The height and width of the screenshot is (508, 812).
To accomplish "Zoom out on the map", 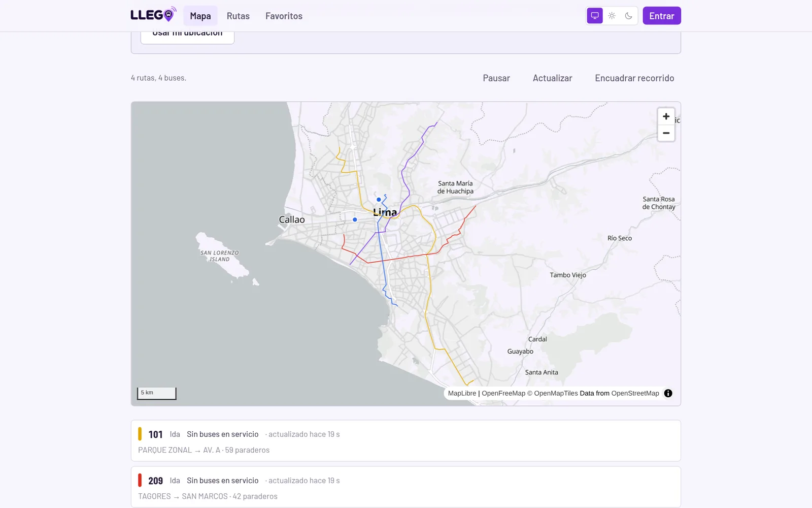I will pyautogui.click(x=666, y=133).
